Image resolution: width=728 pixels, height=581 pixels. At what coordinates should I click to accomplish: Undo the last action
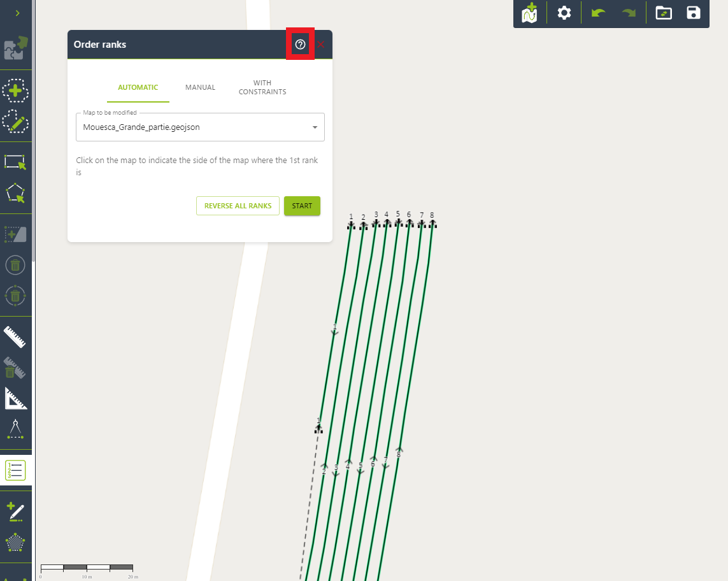598,13
